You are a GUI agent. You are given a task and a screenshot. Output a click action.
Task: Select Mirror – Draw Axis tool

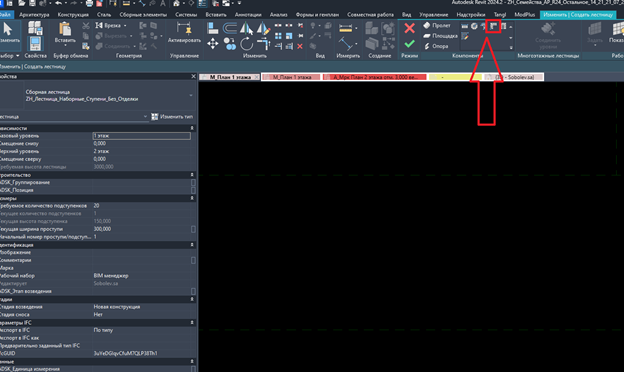coord(263,28)
